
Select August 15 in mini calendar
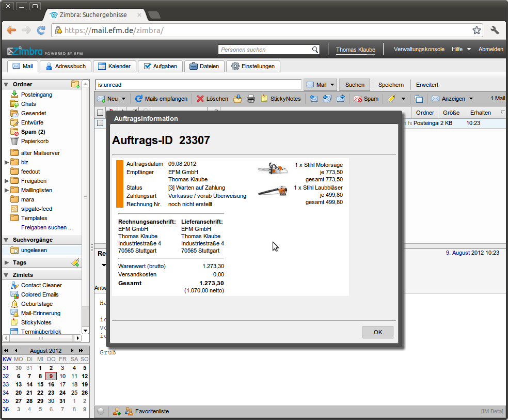click(x=40, y=384)
